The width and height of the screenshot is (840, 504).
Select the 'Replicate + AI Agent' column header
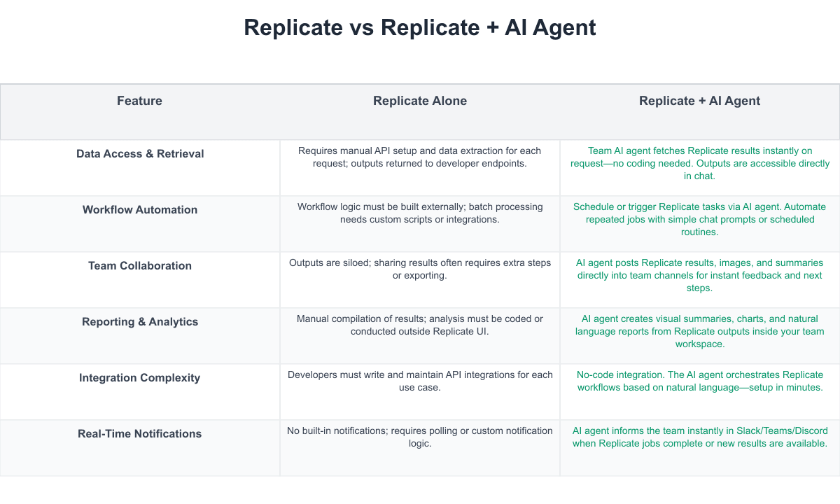click(699, 101)
